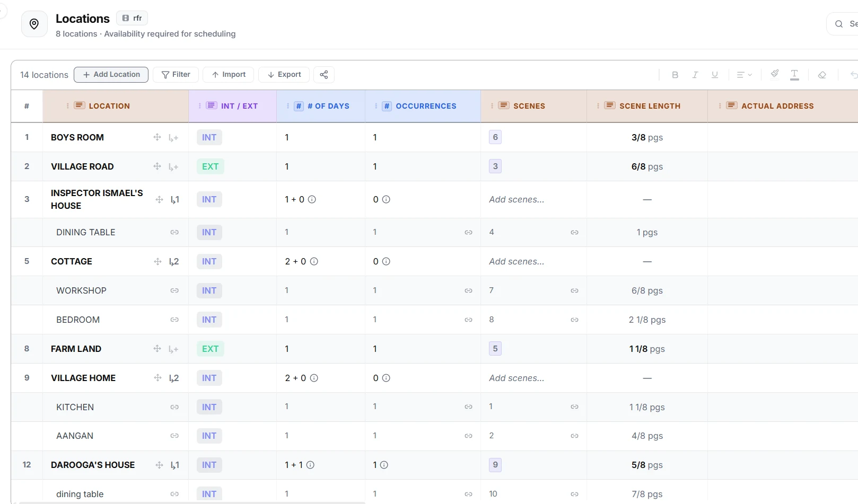Select the 2 1/8 pgs scene length cell
Image resolution: width=858 pixels, height=504 pixels.
click(647, 320)
